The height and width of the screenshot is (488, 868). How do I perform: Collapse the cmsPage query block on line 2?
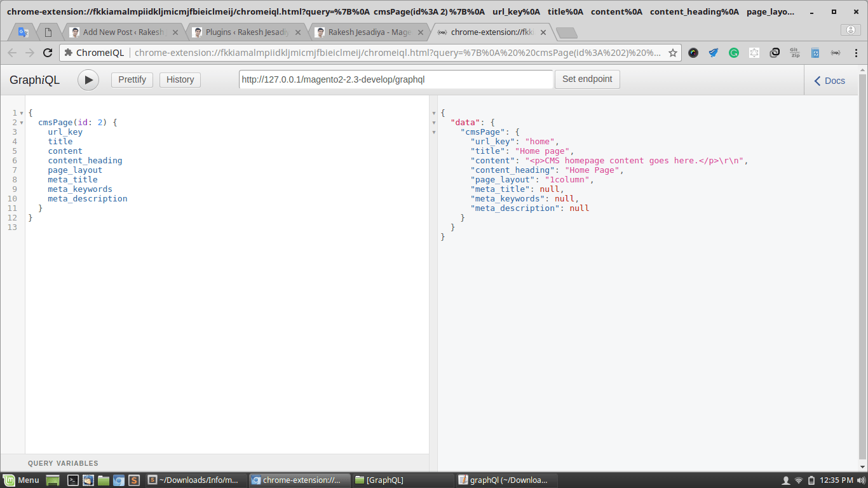click(22, 122)
